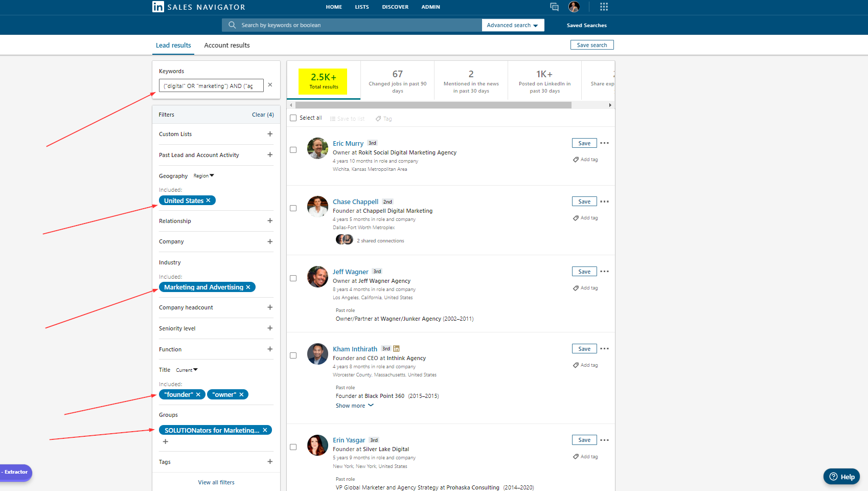This screenshot has width=868, height=491.
Task: Clear the keywords with the X icon
Action: click(x=270, y=85)
